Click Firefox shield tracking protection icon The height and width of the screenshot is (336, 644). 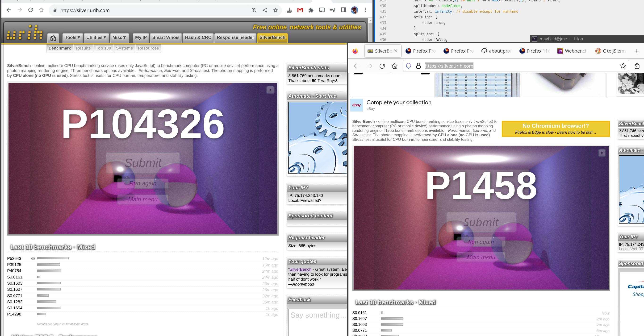click(408, 66)
